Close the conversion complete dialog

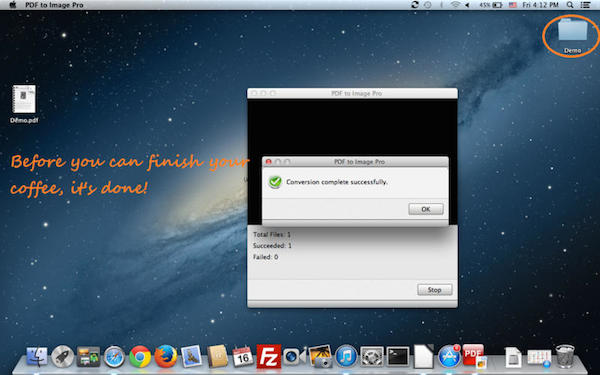[269, 162]
